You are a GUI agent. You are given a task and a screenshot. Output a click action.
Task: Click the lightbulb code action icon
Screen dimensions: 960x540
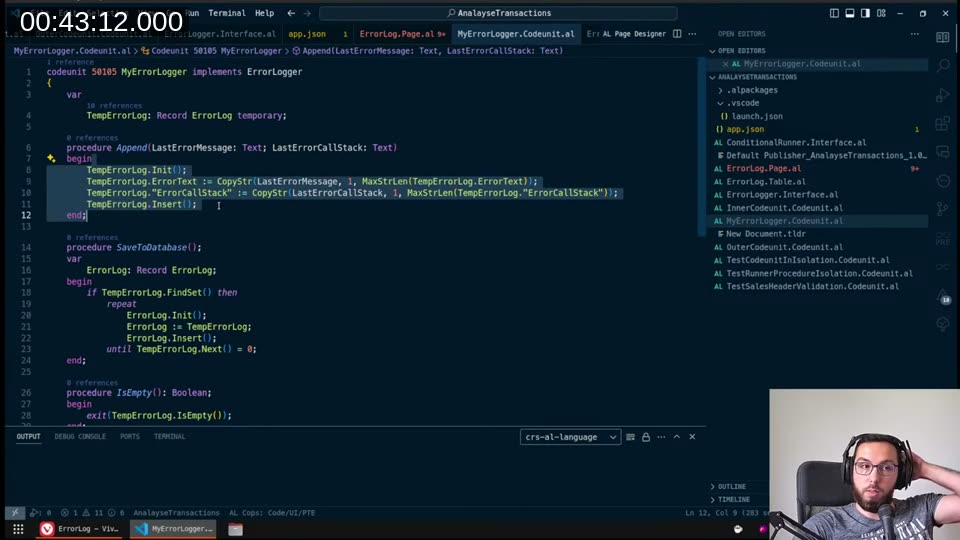point(51,159)
